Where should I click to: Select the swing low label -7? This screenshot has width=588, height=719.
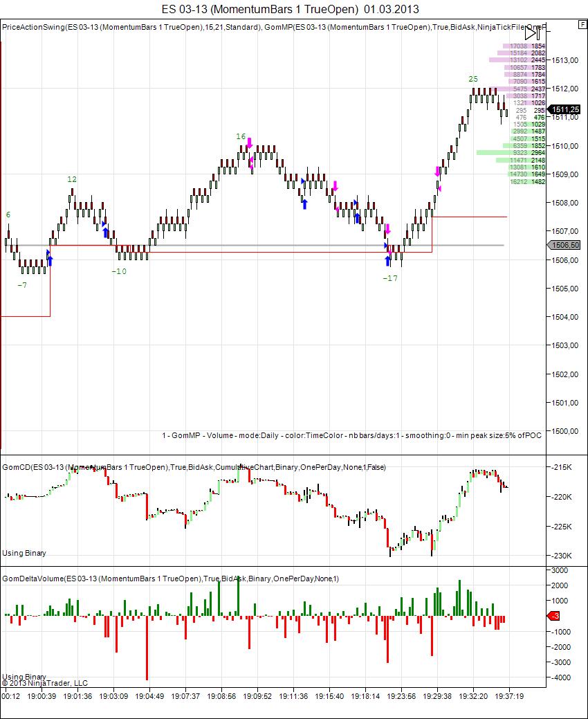pyautogui.click(x=22, y=285)
